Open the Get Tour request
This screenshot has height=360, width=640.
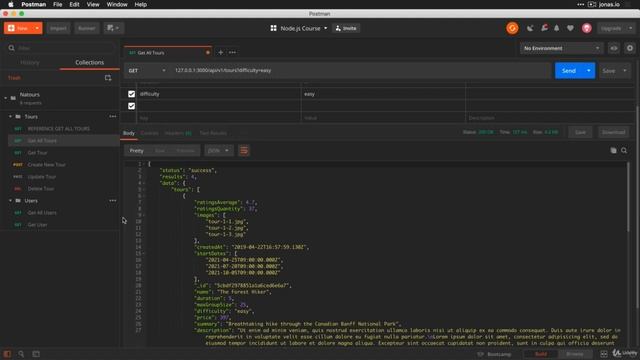point(37,153)
